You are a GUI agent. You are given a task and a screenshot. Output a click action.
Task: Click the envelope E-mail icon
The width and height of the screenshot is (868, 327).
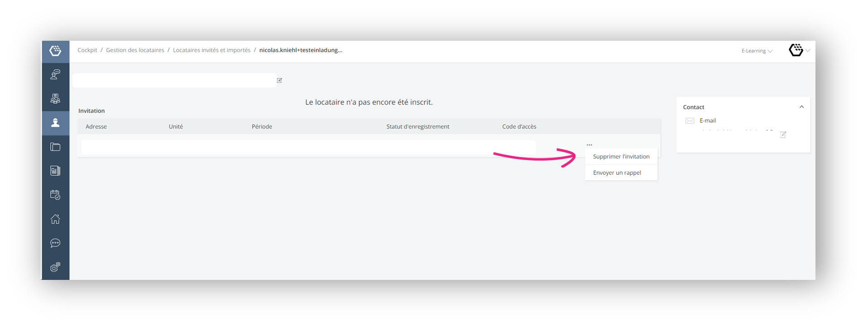pos(690,121)
